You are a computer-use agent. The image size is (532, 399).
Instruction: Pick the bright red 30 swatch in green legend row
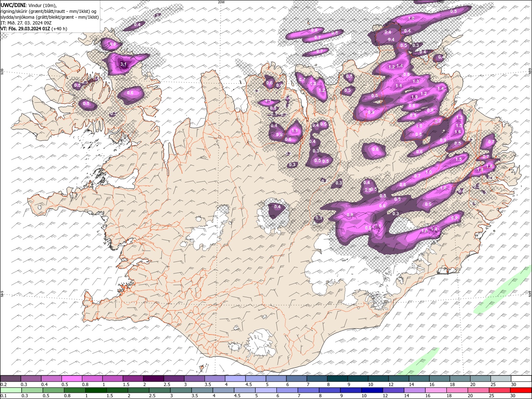coord(521,390)
